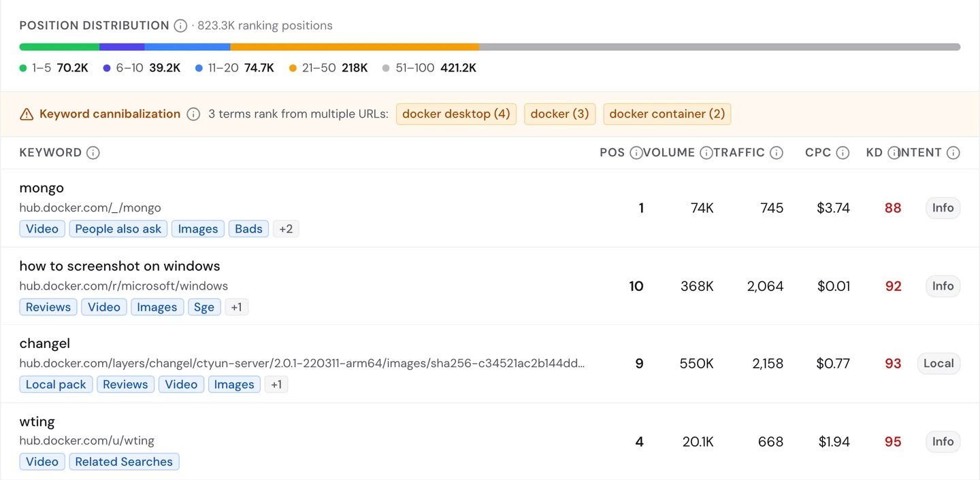980x480 pixels.
Task: Open hub.docker.com/_/mongo URL
Action: 90,208
